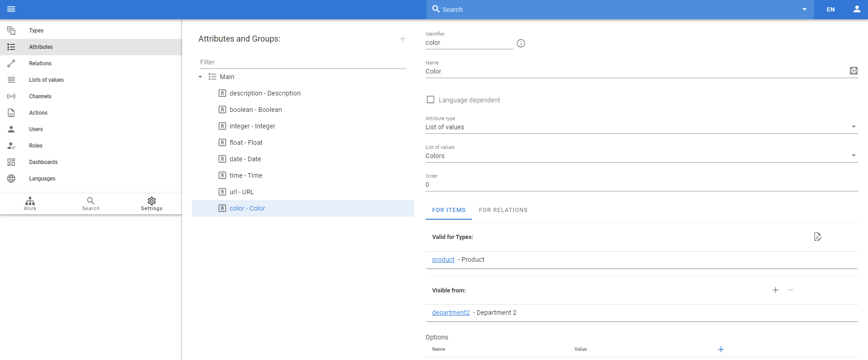Select Attributes in the sidebar
868x360 pixels.
[x=91, y=47]
